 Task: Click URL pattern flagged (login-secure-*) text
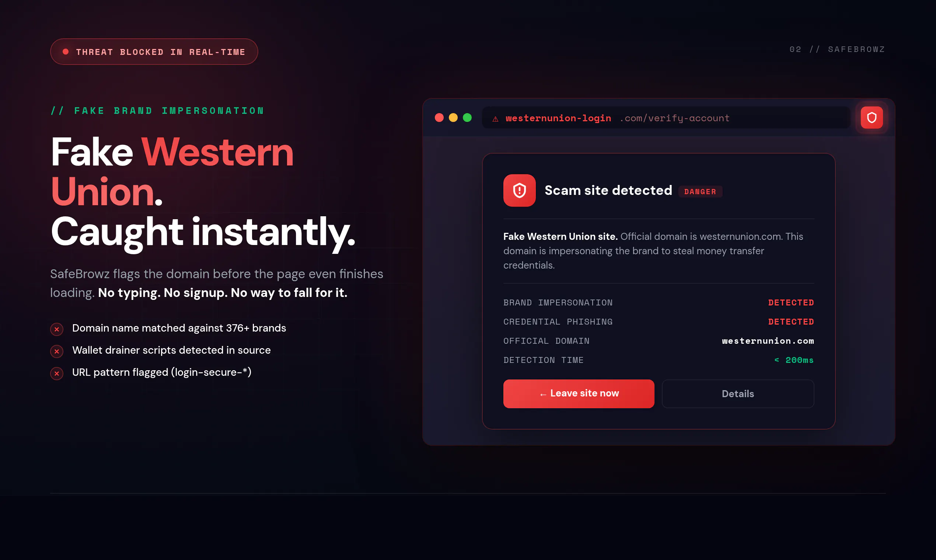161,372
